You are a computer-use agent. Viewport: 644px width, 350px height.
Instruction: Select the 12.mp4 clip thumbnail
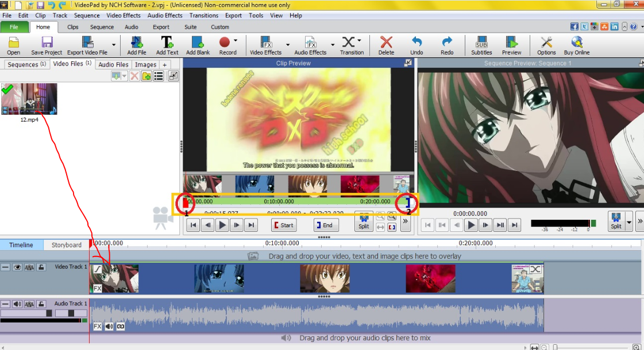pos(29,99)
